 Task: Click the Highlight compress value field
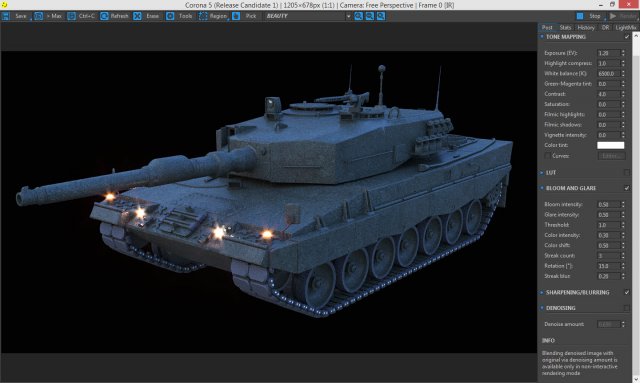click(609, 63)
